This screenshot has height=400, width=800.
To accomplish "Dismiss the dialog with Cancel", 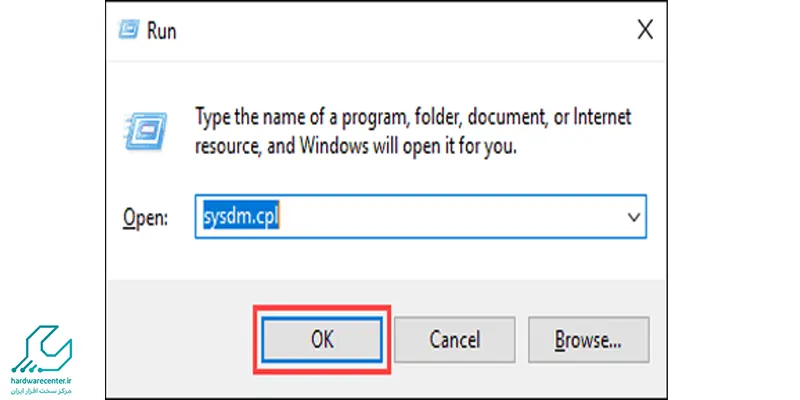I will tap(455, 339).
